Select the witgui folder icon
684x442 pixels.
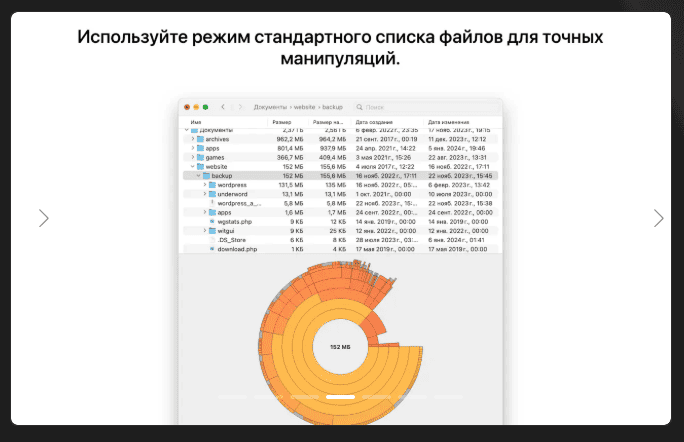pyautogui.click(x=212, y=231)
